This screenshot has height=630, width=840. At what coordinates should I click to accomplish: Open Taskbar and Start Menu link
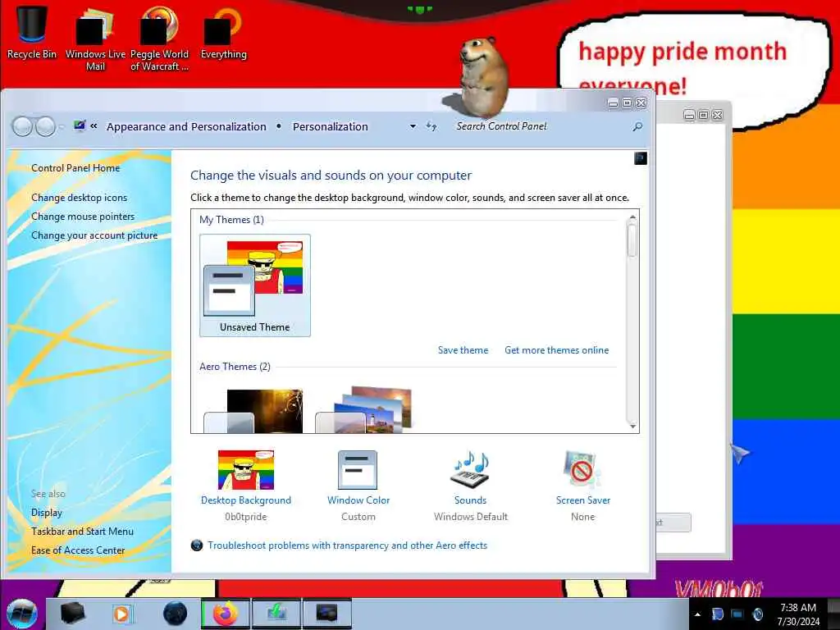(82, 532)
